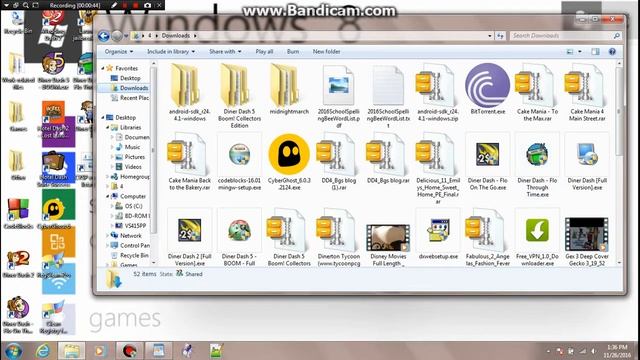Select the 2016SchoolSpellingBeeWordList.pdf file
The image size is (640, 360).
coord(339,96)
